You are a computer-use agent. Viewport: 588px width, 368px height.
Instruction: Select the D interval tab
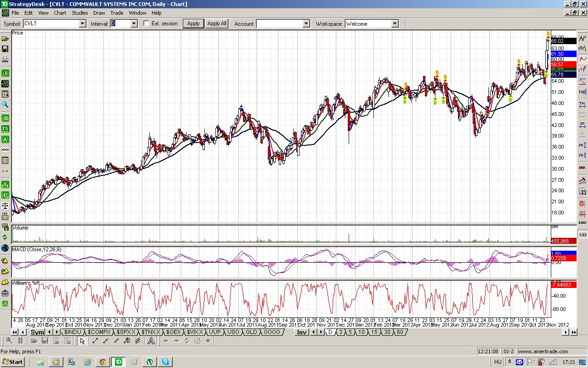tap(330, 332)
